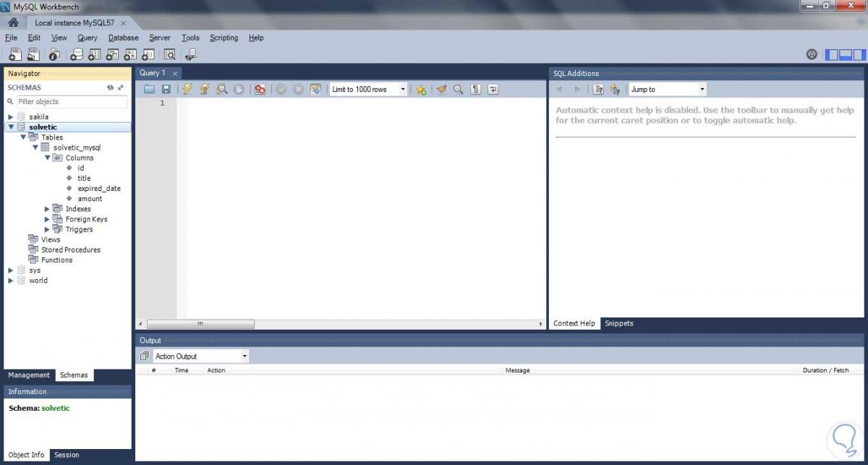Collapse Columns node arrow
Viewport: 868px width, 465px height.
[48, 158]
